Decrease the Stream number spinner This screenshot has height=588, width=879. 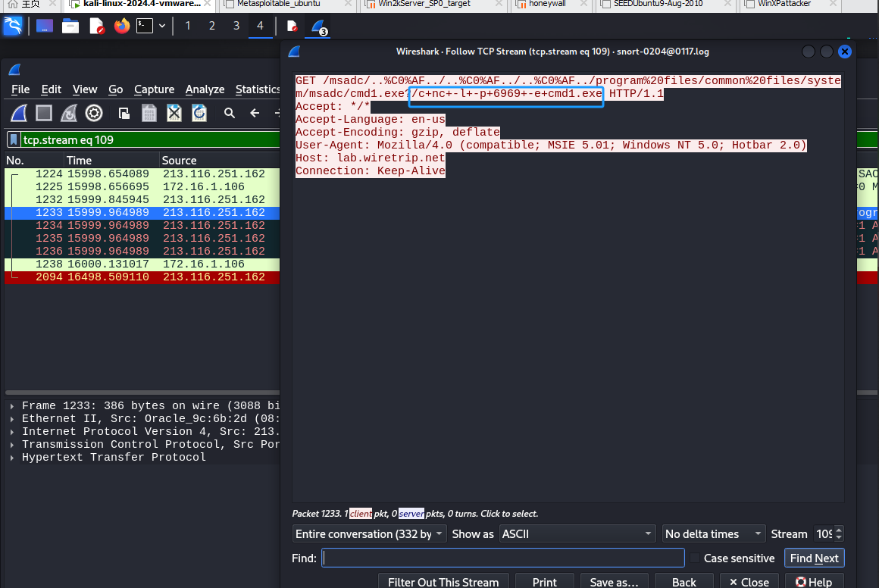pos(839,537)
